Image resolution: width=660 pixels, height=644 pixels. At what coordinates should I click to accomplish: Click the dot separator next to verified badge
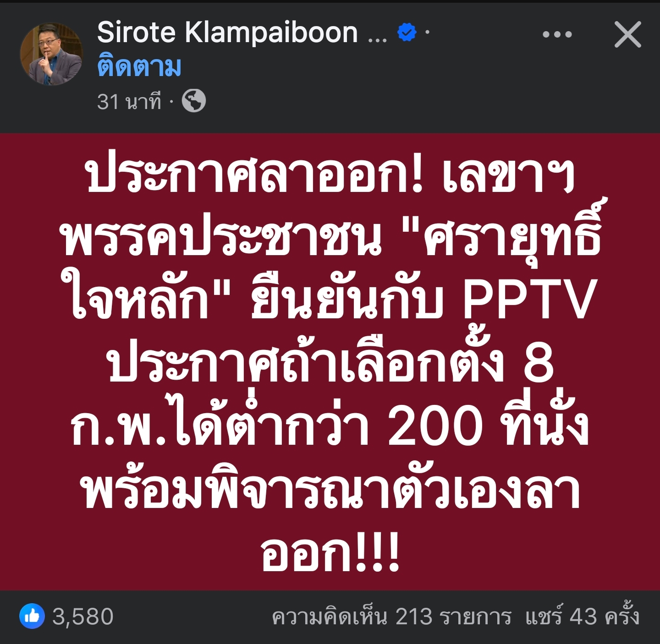point(427,32)
